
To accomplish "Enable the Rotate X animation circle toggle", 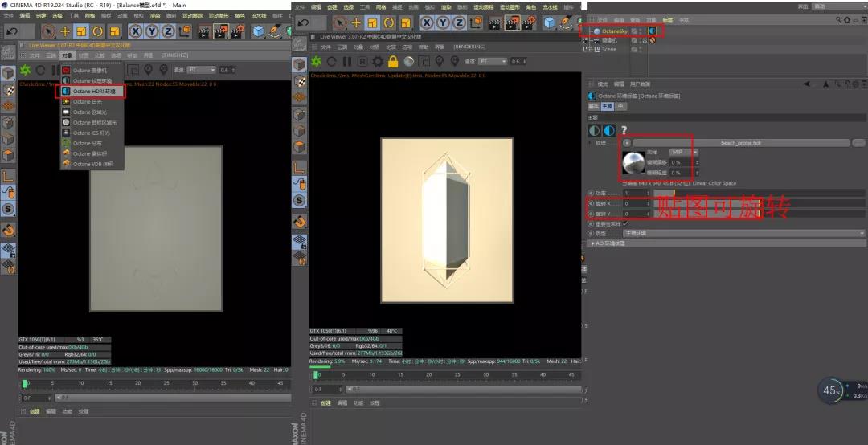I will (x=591, y=203).
